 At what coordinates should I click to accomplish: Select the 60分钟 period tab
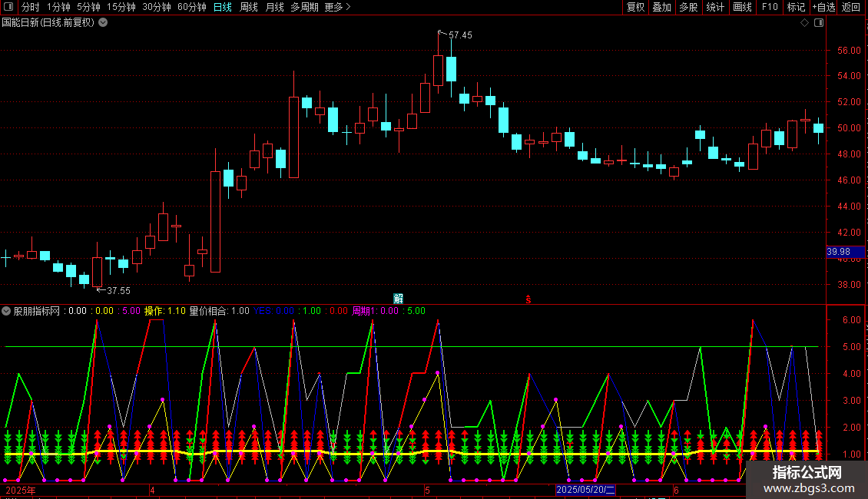[x=191, y=8]
